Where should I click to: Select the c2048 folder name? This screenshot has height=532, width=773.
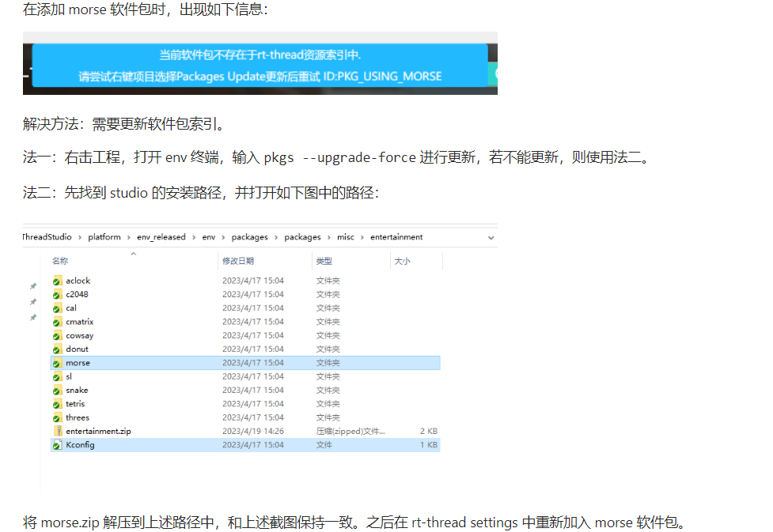77,295
